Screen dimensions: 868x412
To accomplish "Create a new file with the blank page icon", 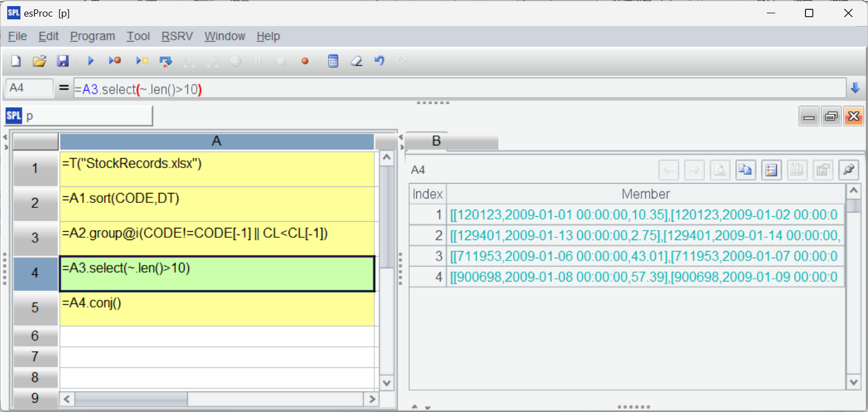I will pos(16,61).
